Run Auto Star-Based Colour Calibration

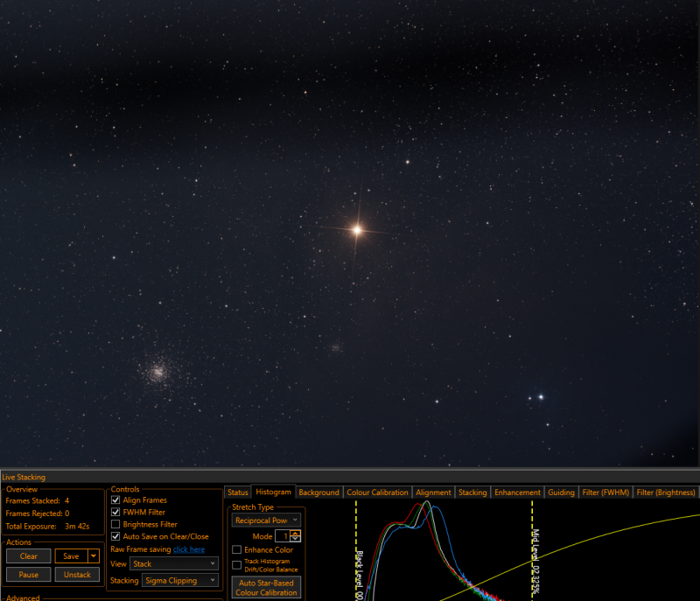pyautogui.click(x=266, y=587)
